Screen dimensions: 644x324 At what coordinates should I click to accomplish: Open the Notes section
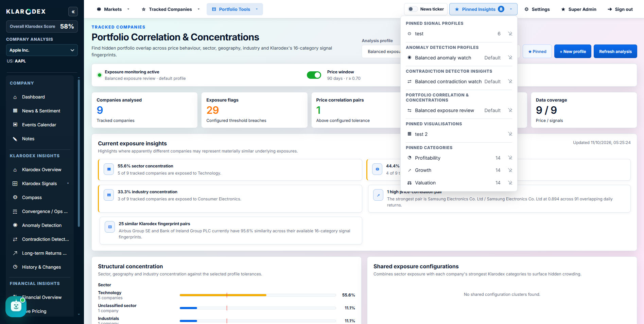[28, 139]
